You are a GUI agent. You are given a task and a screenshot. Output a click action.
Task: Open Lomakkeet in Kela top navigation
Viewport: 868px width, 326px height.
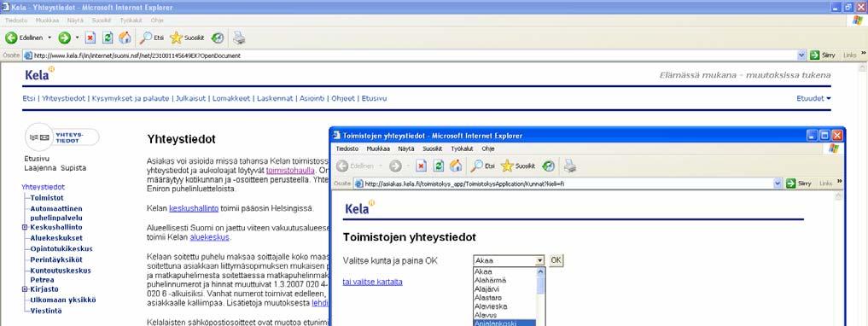click(231, 98)
